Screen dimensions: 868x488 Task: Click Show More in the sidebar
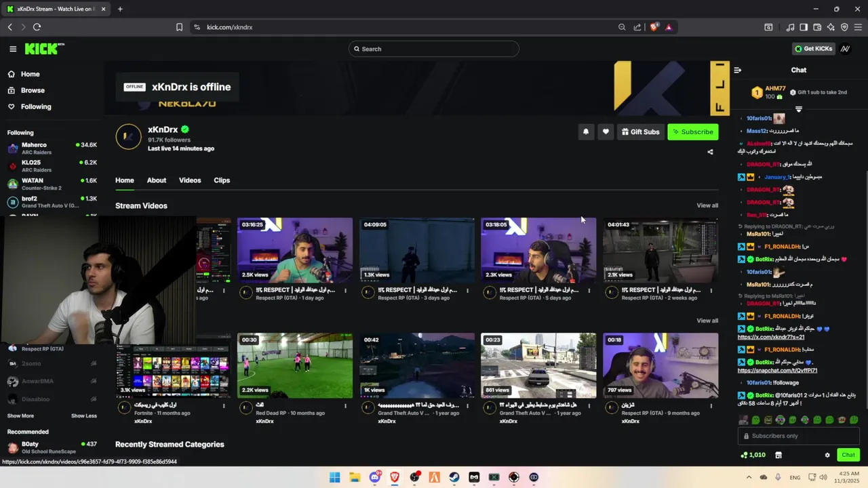point(20,415)
